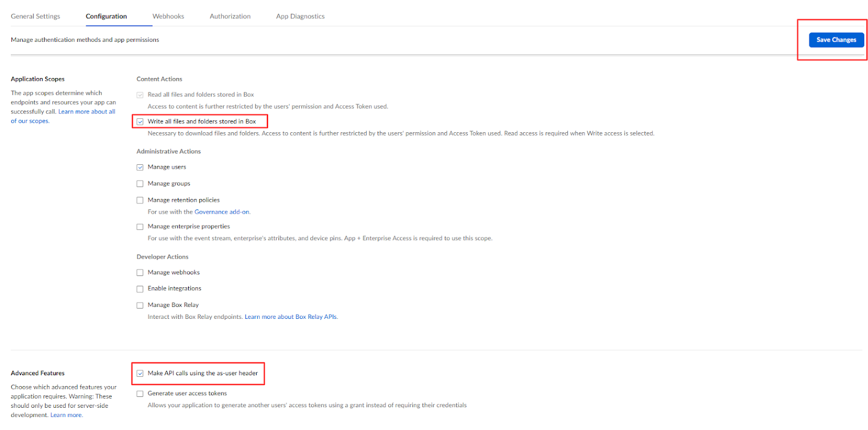Image resolution: width=868 pixels, height=430 pixels.
Task: Tick the Enable integrations checkbox
Action: pos(140,289)
